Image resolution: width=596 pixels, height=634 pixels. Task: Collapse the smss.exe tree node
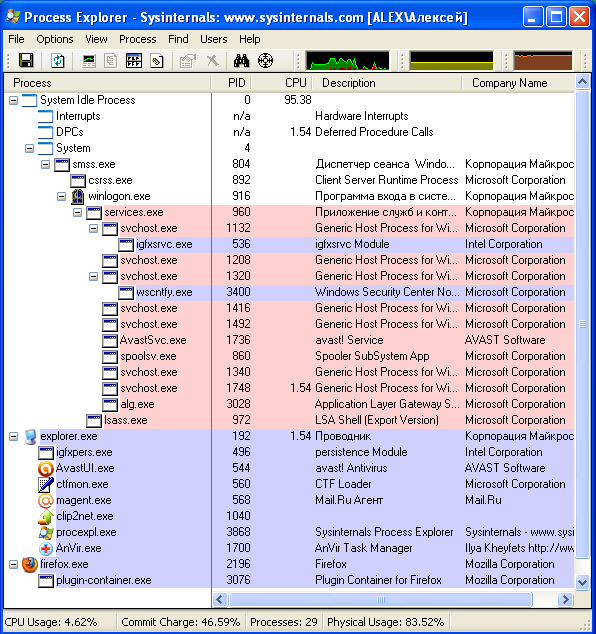pos(45,164)
